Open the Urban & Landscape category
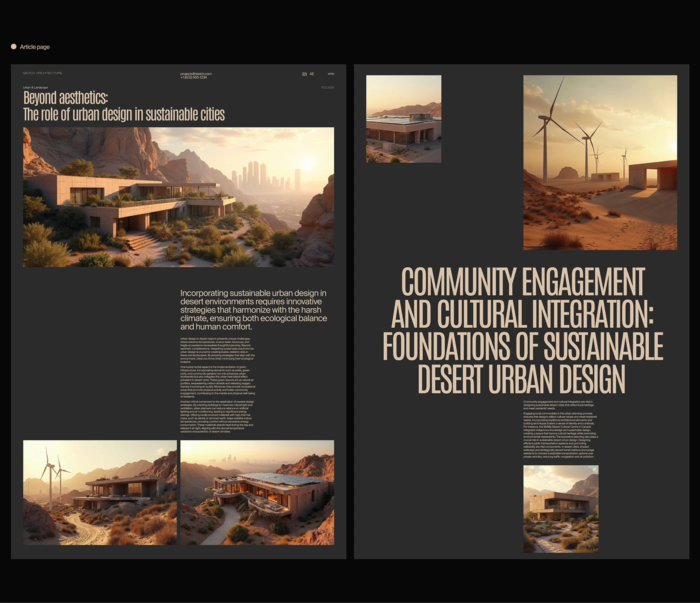This screenshot has height=603, width=700. point(35,87)
